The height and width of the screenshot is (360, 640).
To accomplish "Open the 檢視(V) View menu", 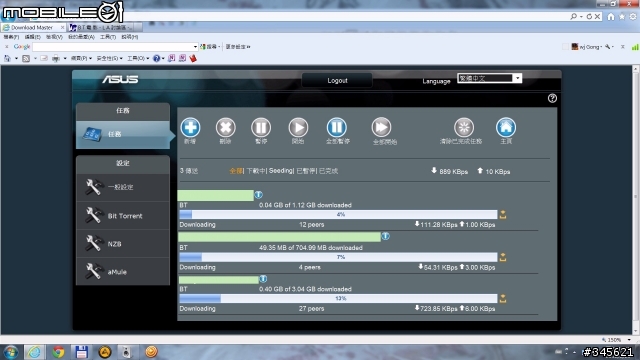I will [x=54, y=37].
